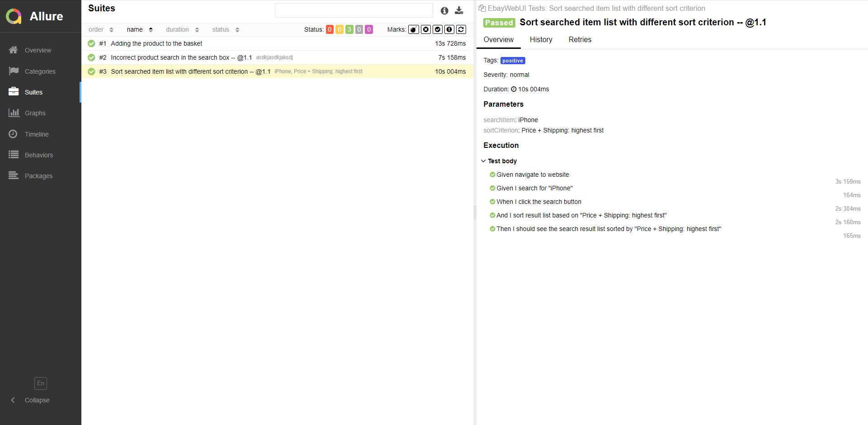The width and height of the screenshot is (868, 425).
Task: Open the Categories section in sidebar
Action: (41, 71)
